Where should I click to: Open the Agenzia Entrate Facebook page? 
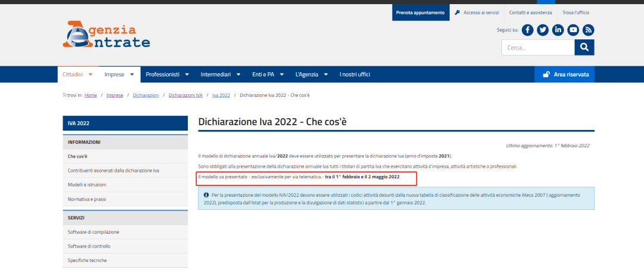527,30
